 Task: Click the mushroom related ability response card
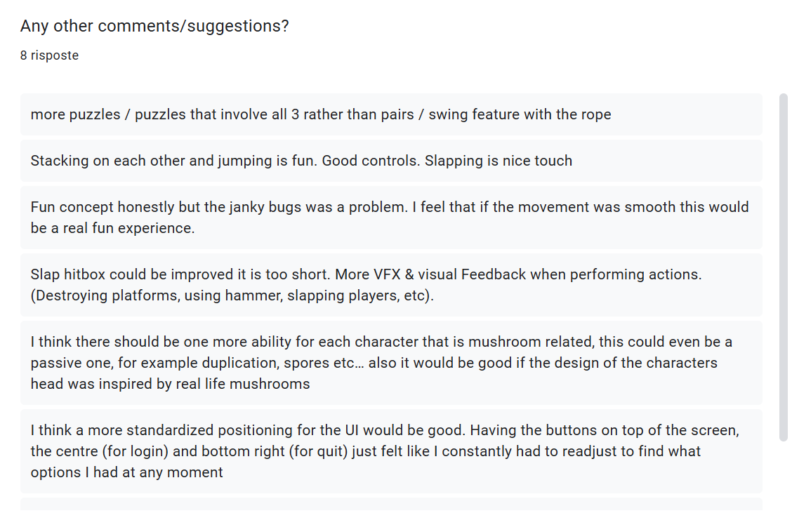[x=391, y=362]
